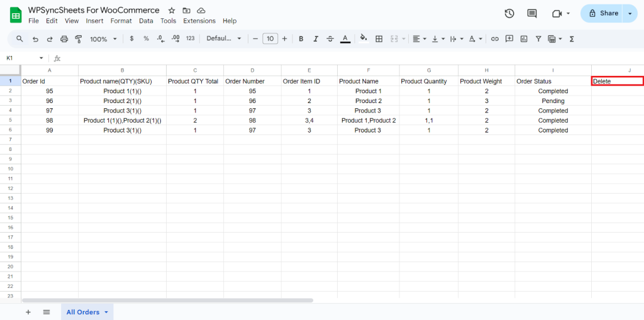The width and height of the screenshot is (644, 320).
Task: Select row 5 header
Action: coord(10,120)
